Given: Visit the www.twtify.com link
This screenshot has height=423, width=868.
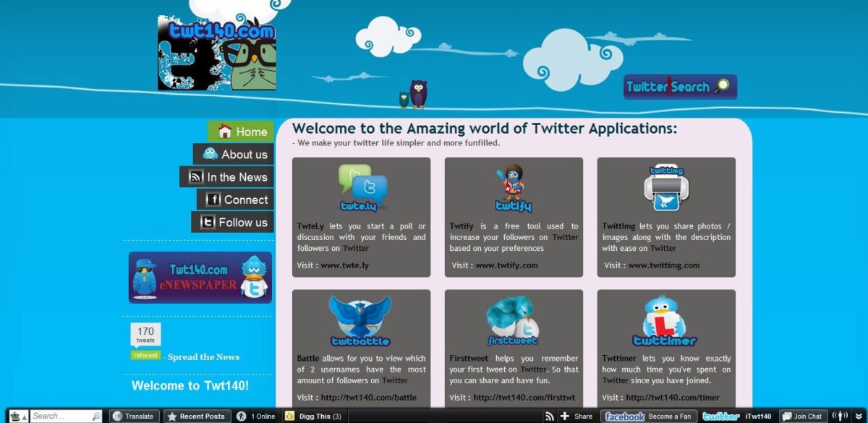Looking at the screenshot, I should 507,265.
